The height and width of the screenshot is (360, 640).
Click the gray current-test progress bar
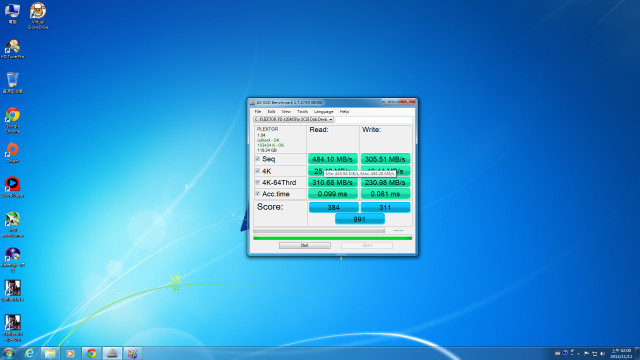tap(319, 231)
